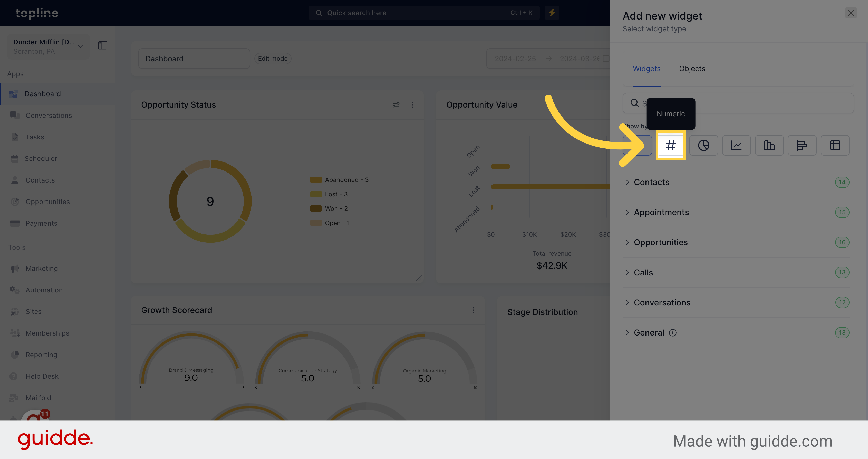
Task: Expand the Appointments widget category
Action: pos(736,212)
